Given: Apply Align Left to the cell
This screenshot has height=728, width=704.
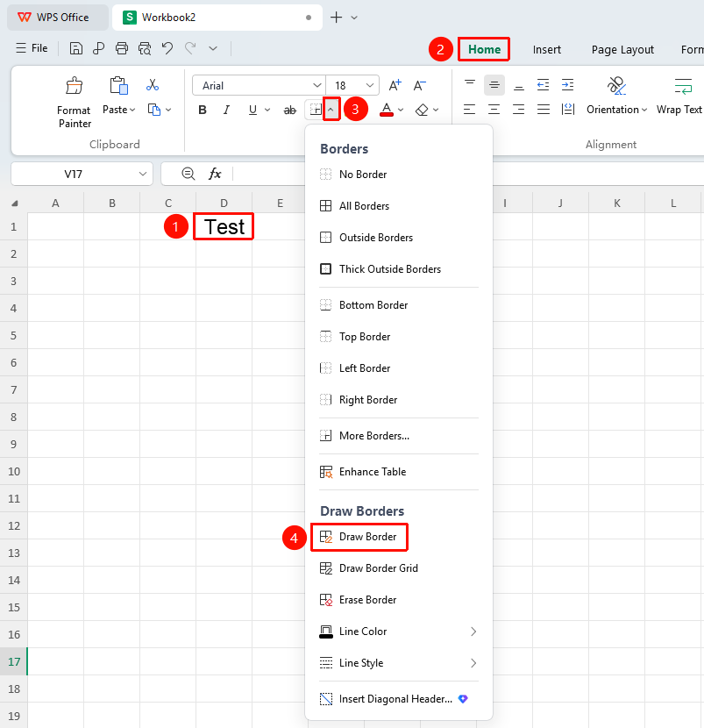Looking at the screenshot, I should pos(470,110).
